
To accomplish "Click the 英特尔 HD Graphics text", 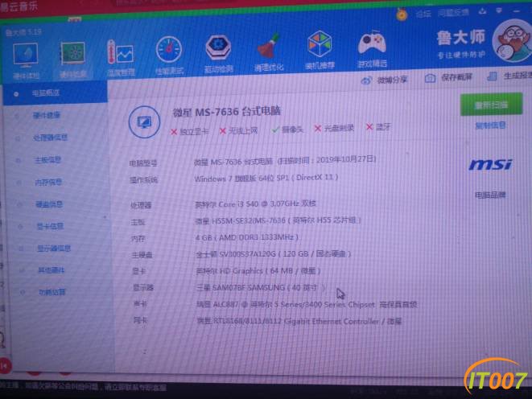I will point(258,270).
